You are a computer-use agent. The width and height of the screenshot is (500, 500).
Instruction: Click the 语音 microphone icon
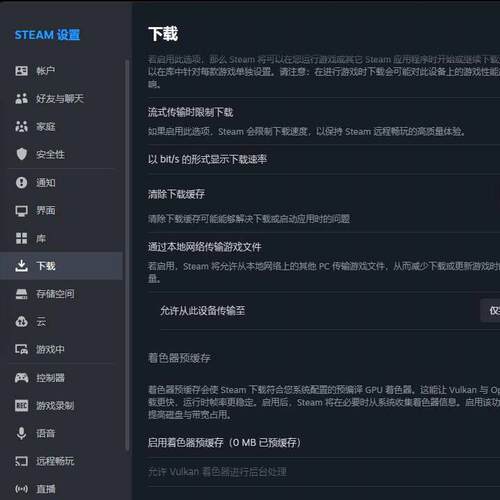[21, 433]
